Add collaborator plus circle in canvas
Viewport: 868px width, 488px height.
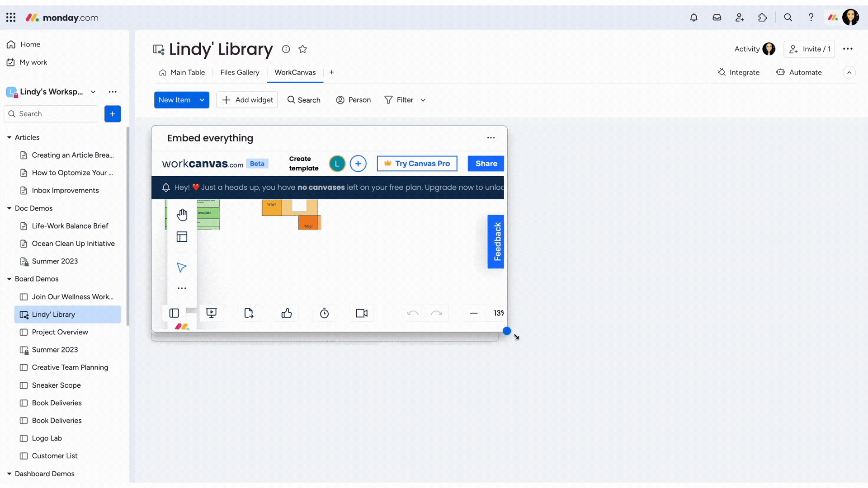click(x=358, y=164)
